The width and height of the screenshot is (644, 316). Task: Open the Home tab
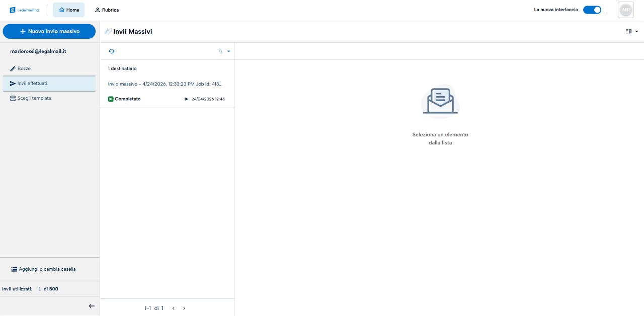click(69, 10)
